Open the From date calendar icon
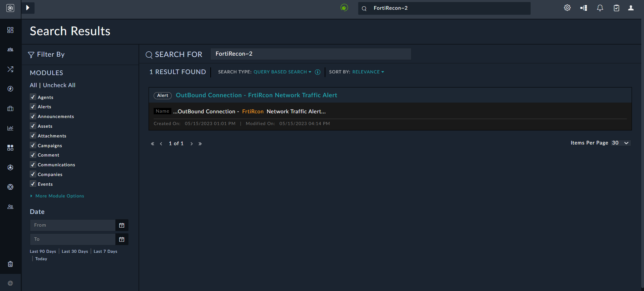The image size is (644, 291). [x=122, y=225]
